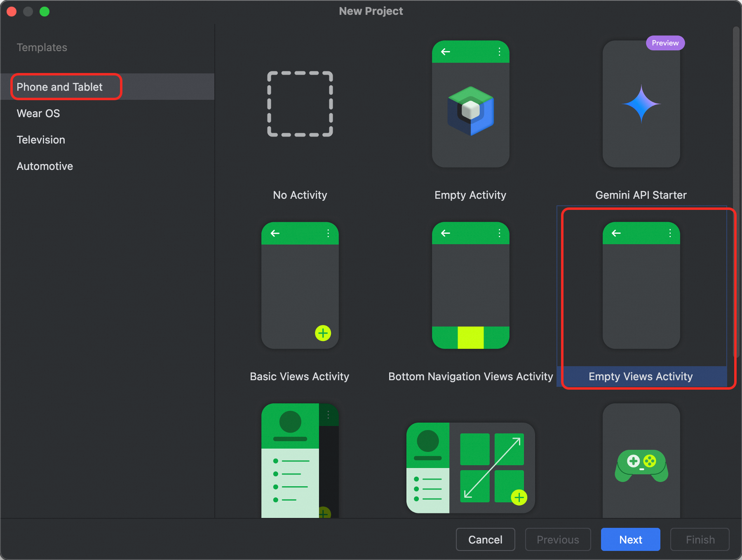Click the Gemini sparkle star icon
Viewport: 742px width, 560px height.
(641, 104)
